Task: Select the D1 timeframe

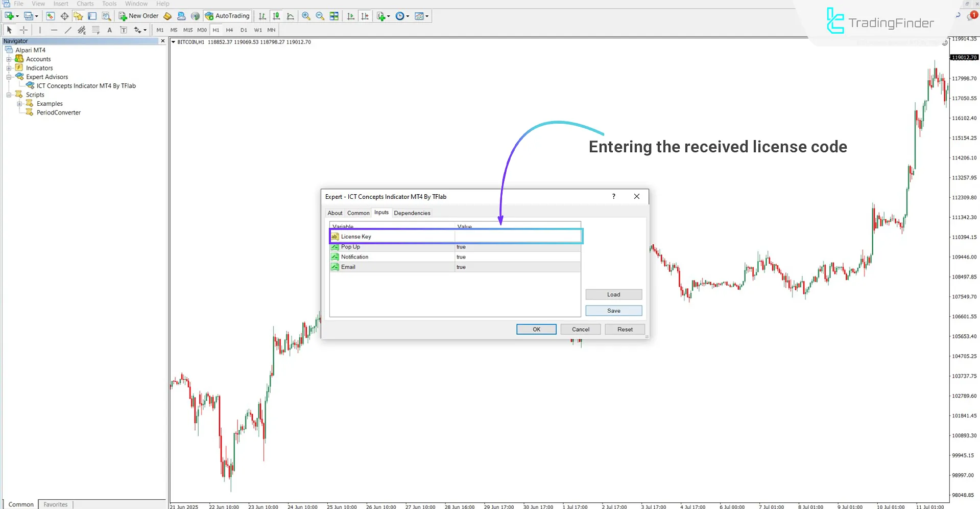Action: tap(244, 30)
